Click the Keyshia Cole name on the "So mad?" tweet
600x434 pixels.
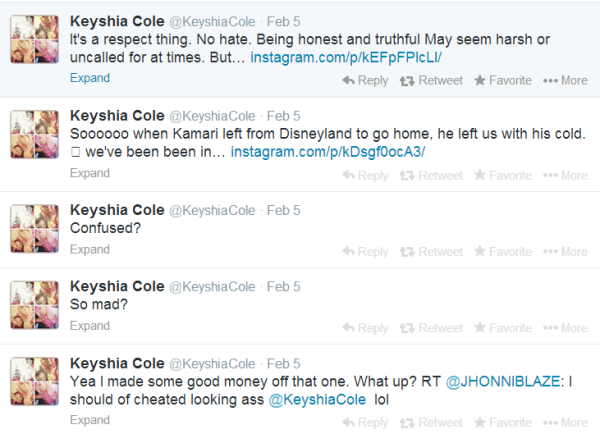117,286
